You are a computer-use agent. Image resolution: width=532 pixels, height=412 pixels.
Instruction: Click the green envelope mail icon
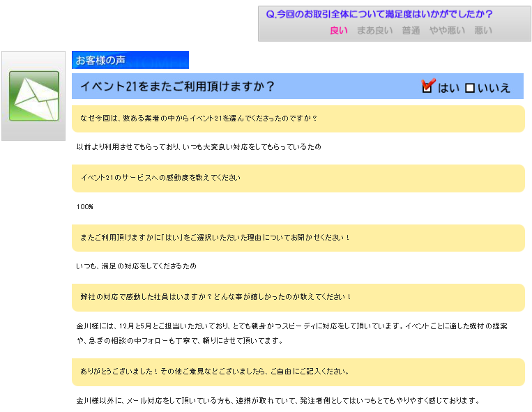[x=33, y=96]
